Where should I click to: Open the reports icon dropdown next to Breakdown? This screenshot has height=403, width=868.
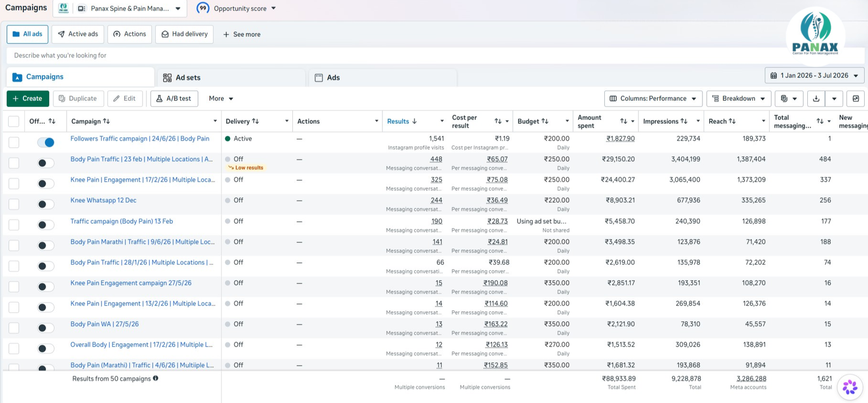(789, 98)
